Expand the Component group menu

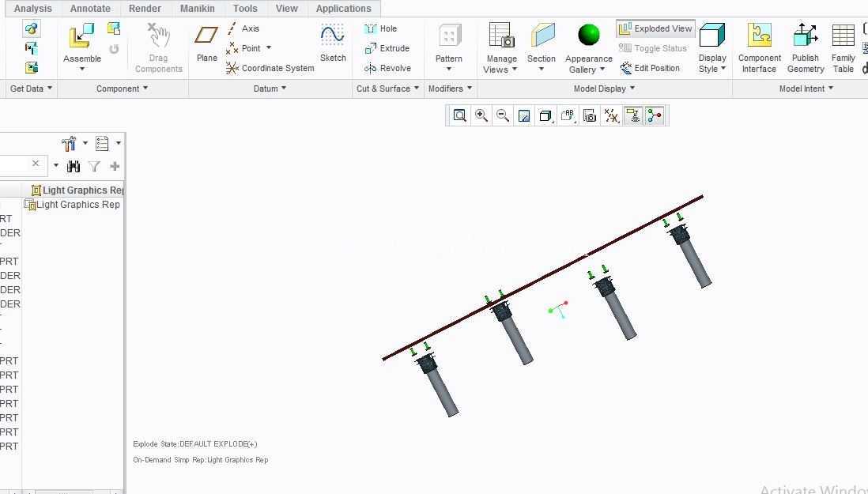click(x=122, y=89)
